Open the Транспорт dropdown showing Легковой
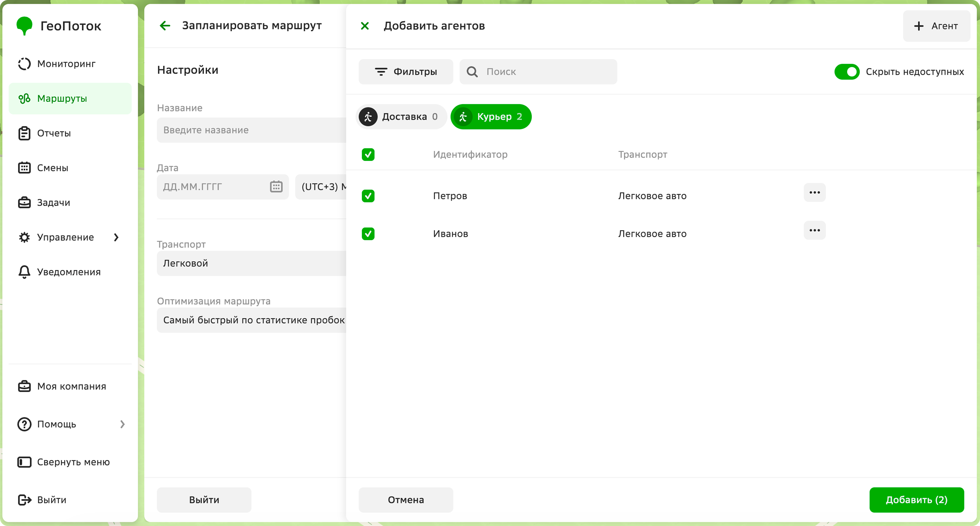This screenshot has height=526, width=980. 252,263
